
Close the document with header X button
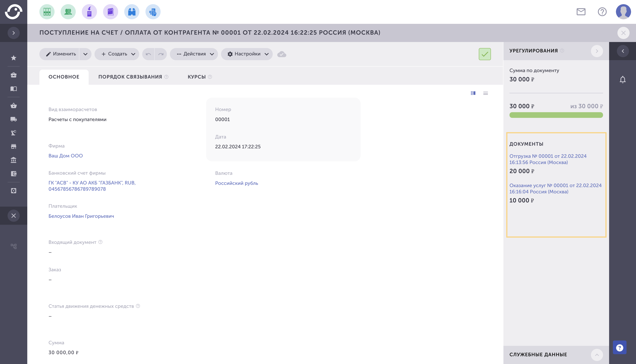(x=623, y=33)
